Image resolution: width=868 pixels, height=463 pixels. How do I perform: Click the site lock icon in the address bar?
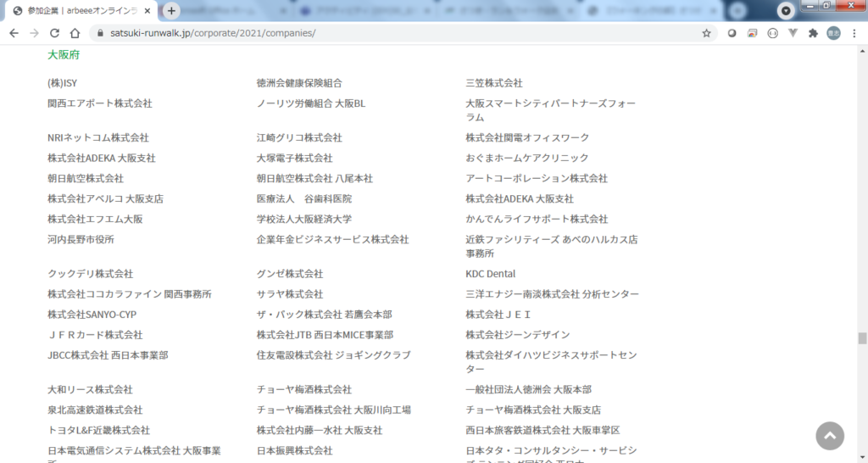coord(100,33)
